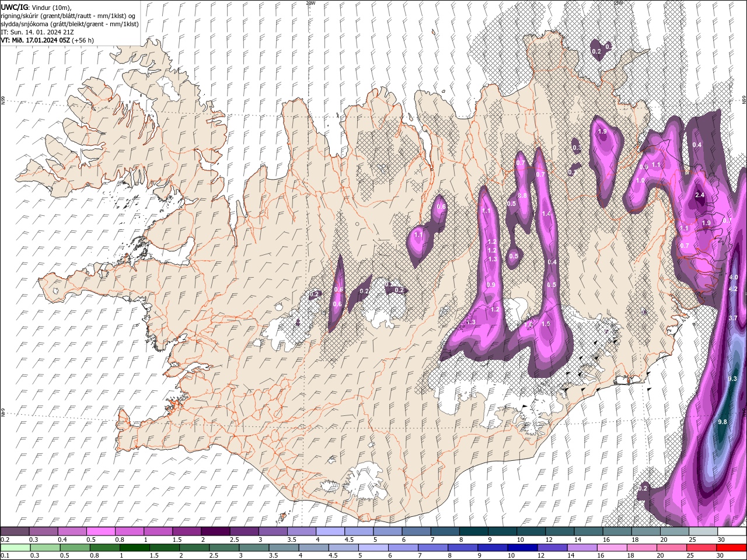Click the '(+56 h)' forecast offset
This screenshot has height=560, width=747.
[83, 40]
